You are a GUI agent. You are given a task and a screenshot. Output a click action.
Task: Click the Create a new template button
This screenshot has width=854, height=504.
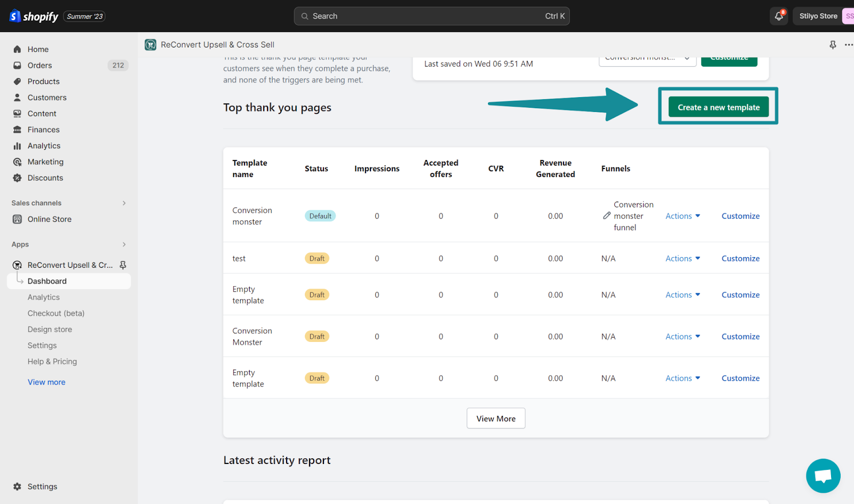point(718,107)
